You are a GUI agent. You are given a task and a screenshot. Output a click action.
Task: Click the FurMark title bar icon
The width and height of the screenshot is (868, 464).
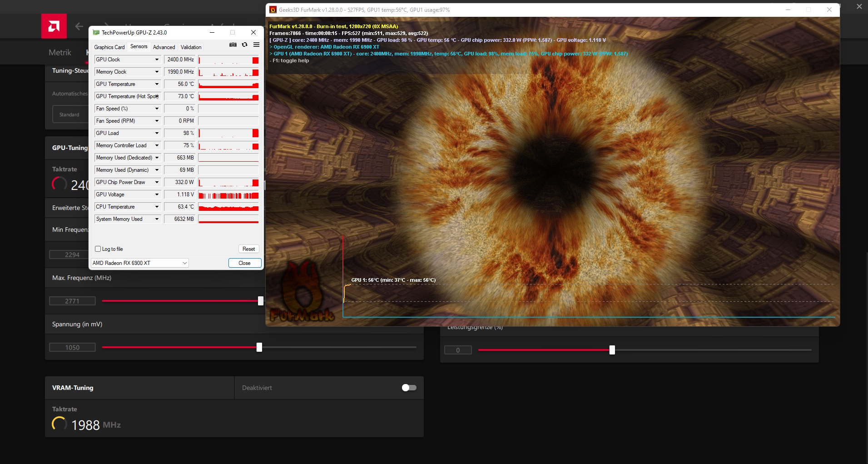273,10
